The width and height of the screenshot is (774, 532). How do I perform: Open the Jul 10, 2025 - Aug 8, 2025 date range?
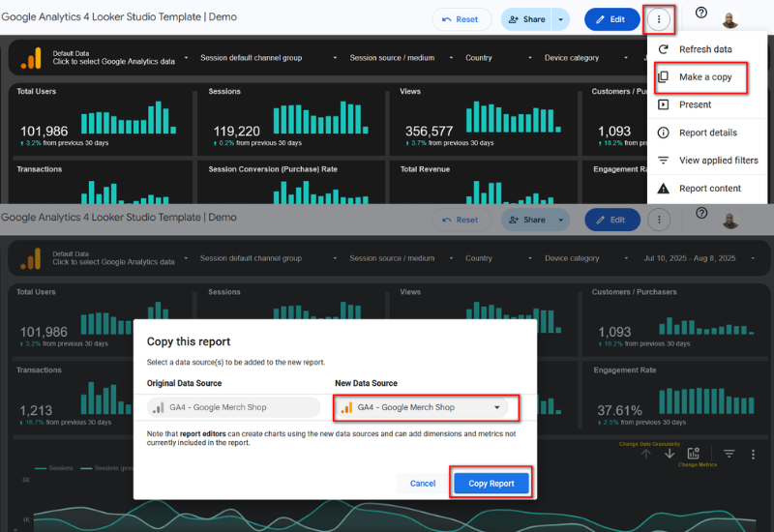(x=699, y=258)
